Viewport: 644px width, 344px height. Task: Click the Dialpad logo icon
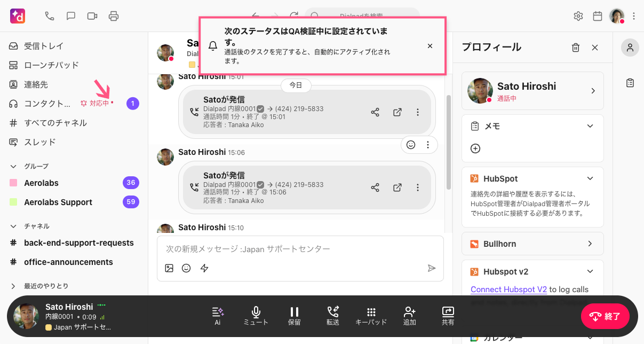point(18,16)
